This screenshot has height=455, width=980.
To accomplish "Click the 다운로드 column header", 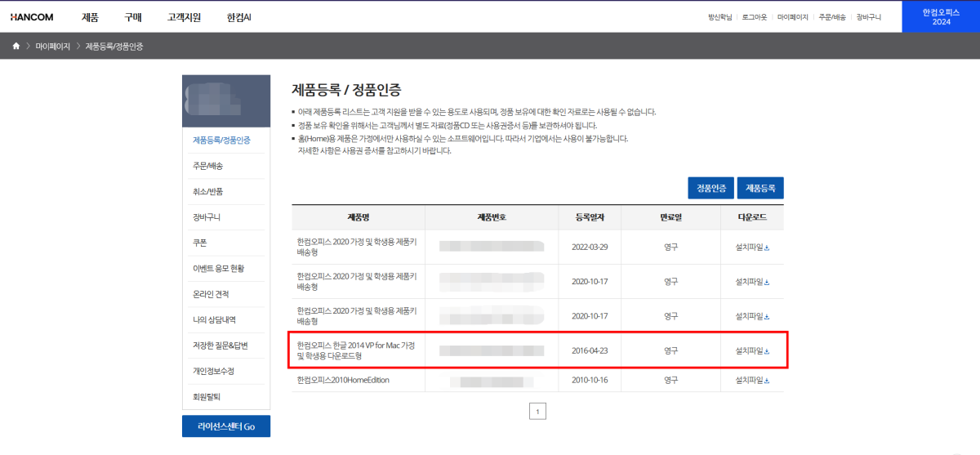I will [752, 217].
